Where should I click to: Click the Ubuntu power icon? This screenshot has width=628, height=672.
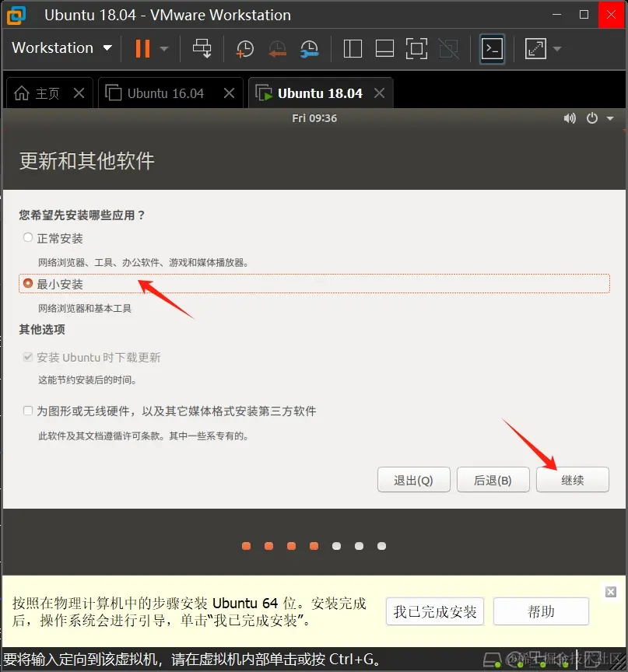coord(592,118)
